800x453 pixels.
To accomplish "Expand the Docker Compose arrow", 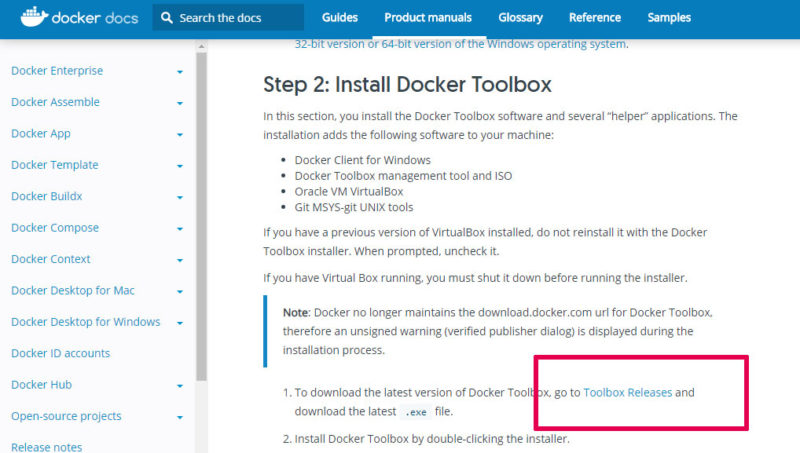I will (180, 229).
